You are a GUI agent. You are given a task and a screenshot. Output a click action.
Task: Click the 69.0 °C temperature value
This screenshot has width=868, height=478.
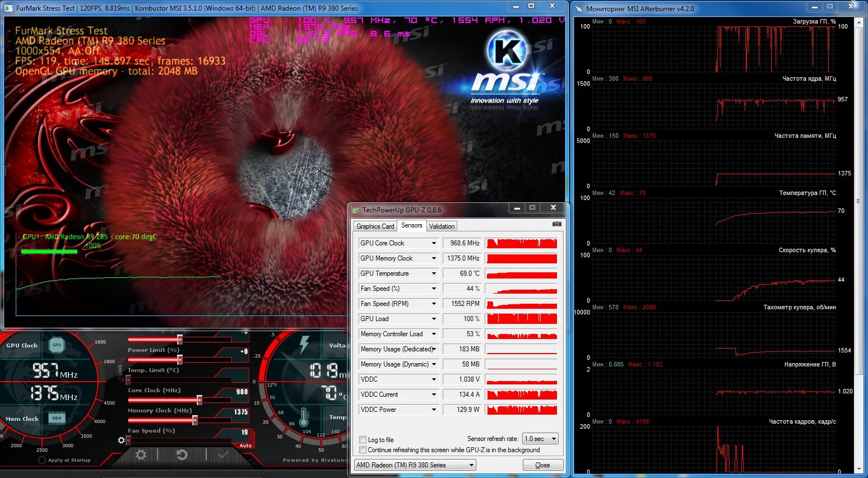pos(462,273)
